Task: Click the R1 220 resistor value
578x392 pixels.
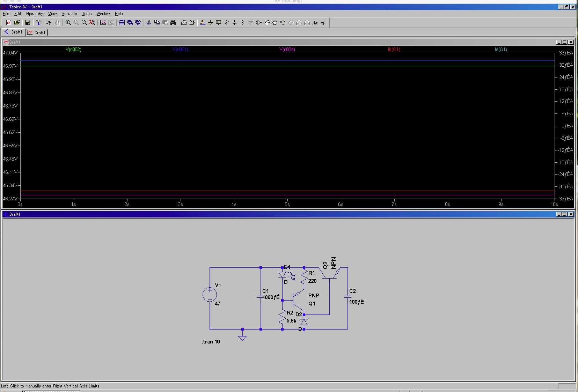Action: 312,281
